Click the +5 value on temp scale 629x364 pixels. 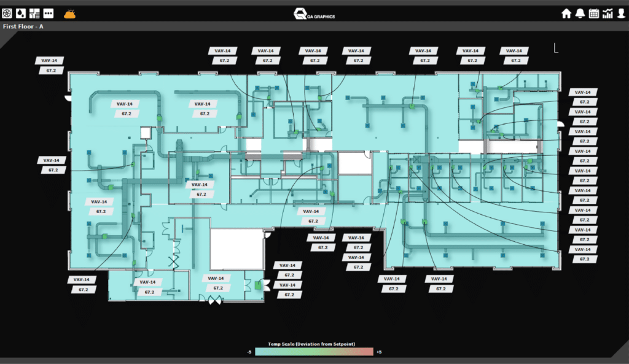379,352
